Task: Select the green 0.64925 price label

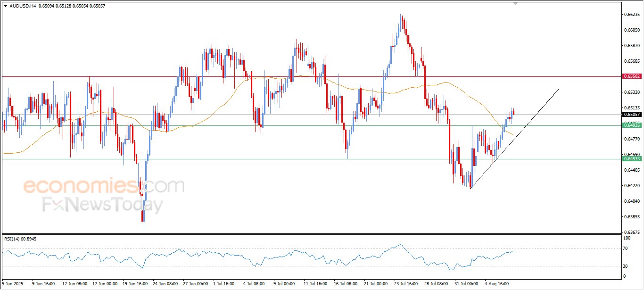Action: point(631,125)
